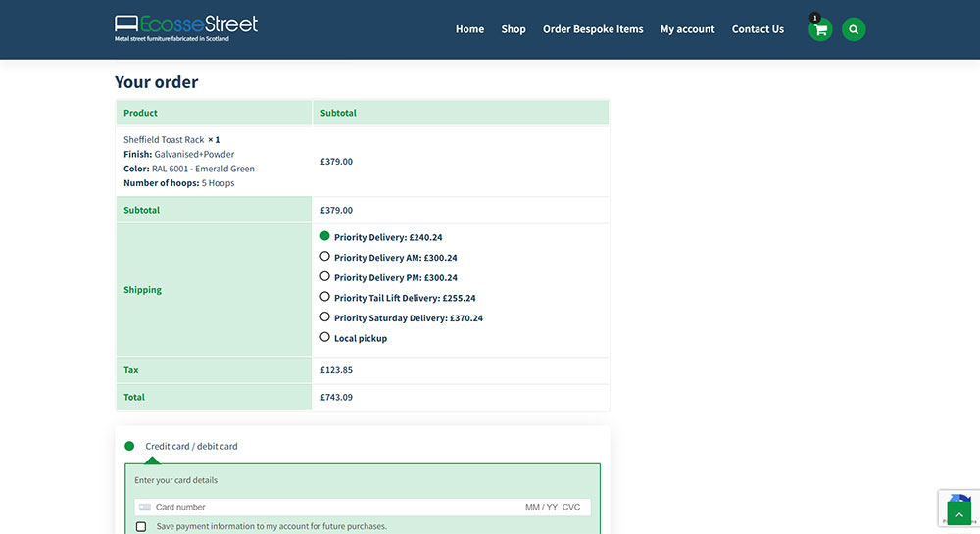Click the Total row label
The width and height of the screenshot is (980, 534).
click(x=133, y=397)
